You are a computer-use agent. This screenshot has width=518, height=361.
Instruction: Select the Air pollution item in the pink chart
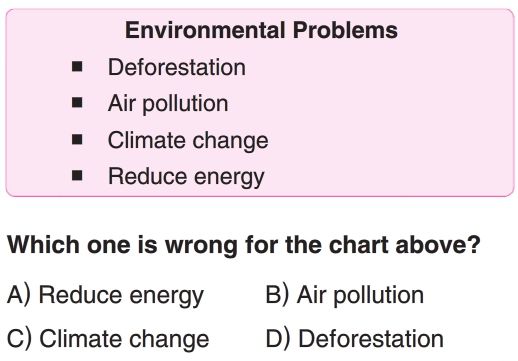[x=168, y=103]
